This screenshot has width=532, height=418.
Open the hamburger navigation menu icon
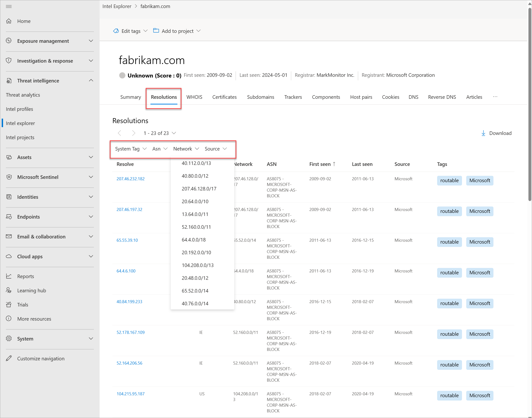(x=9, y=6)
